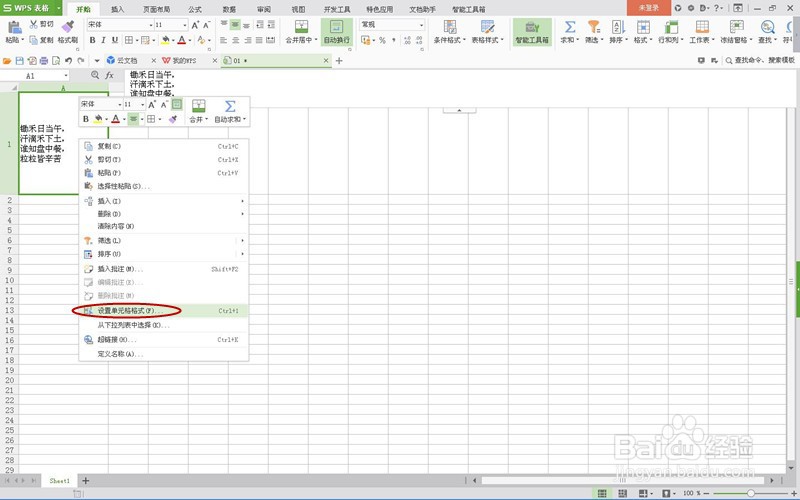Screen dimensions: 800x500
Task: Choose 设置单元格格式(F) in context menu
Action: coord(164,311)
